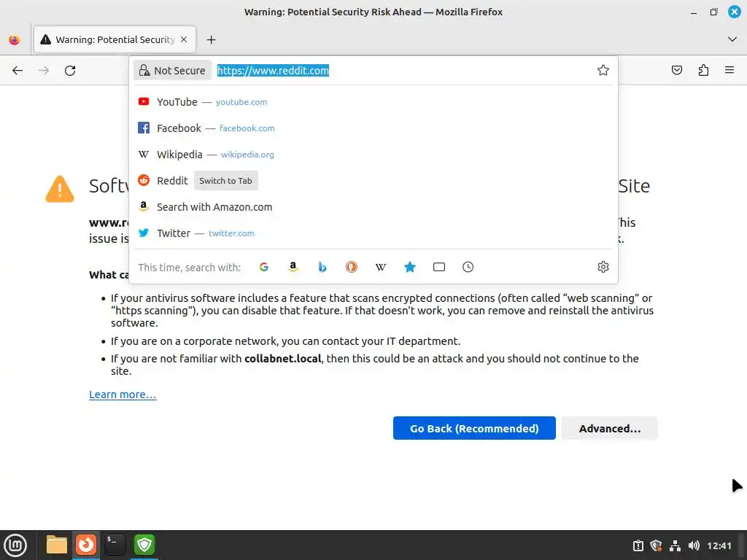Select Search with Amazon.com suggestion

(x=373, y=207)
